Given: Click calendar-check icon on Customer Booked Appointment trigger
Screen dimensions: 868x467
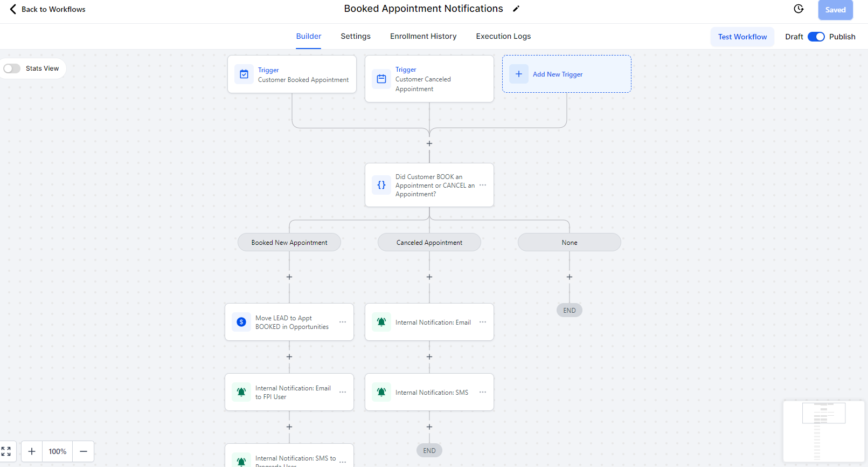Looking at the screenshot, I should click(244, 74).
